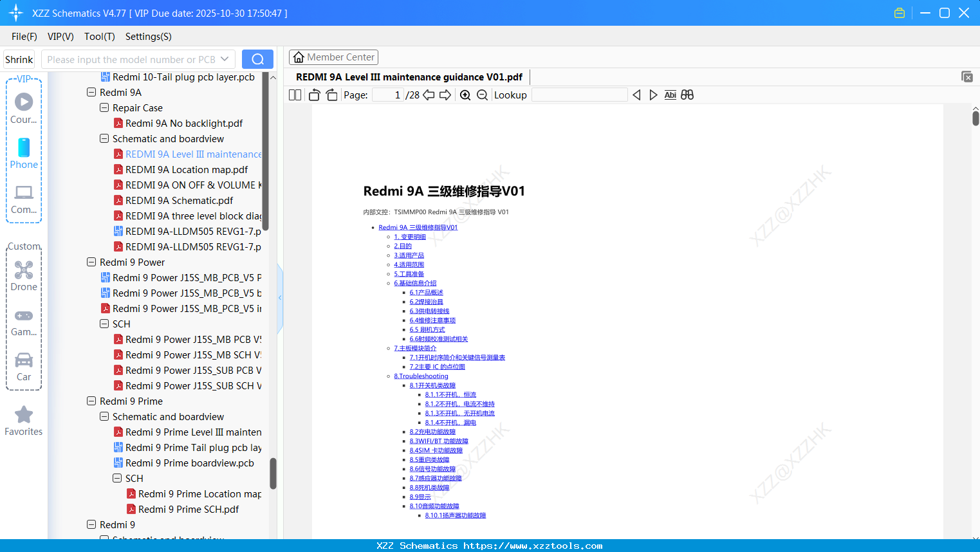Click the file tree scrollbar thumb

point(273,474)
